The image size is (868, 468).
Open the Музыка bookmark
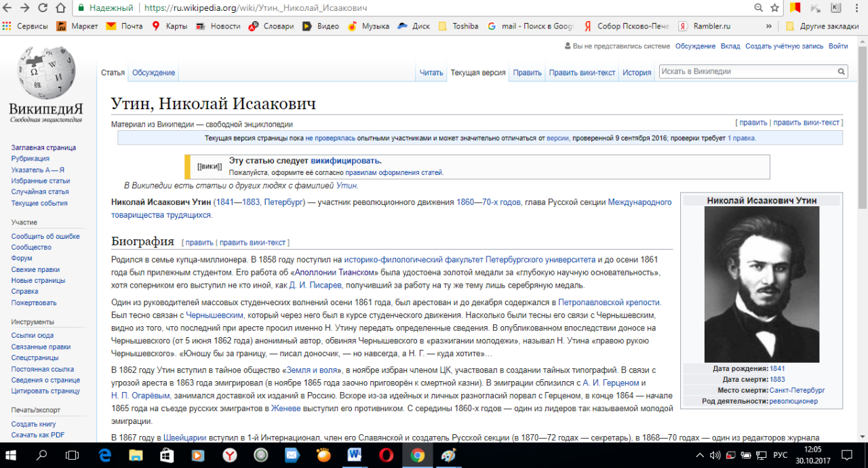tap(368, 26)
